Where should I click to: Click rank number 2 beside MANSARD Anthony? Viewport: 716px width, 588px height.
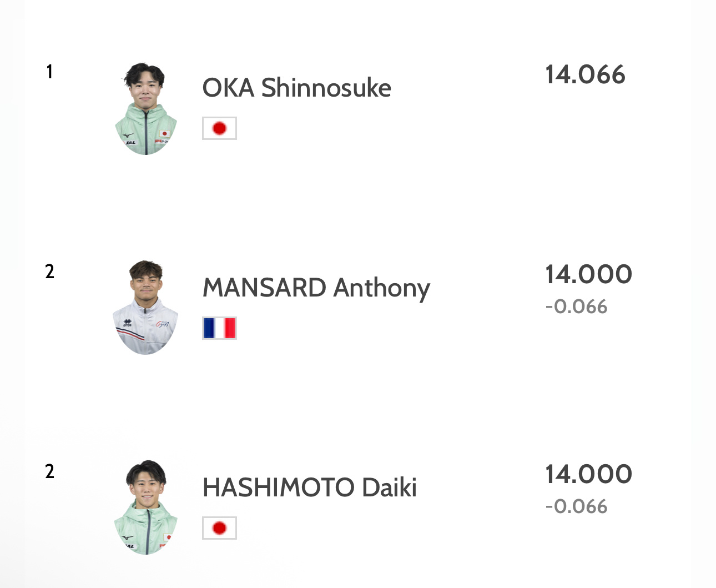(49, 272)
